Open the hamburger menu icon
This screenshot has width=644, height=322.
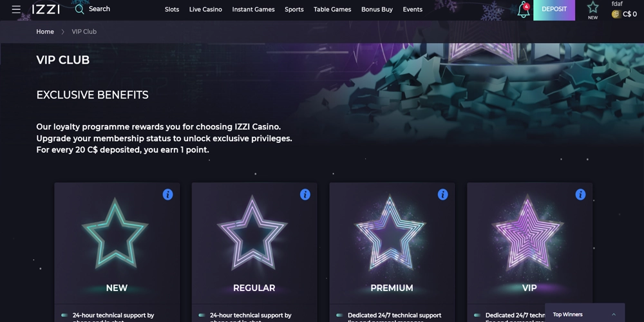pos(16,10)
